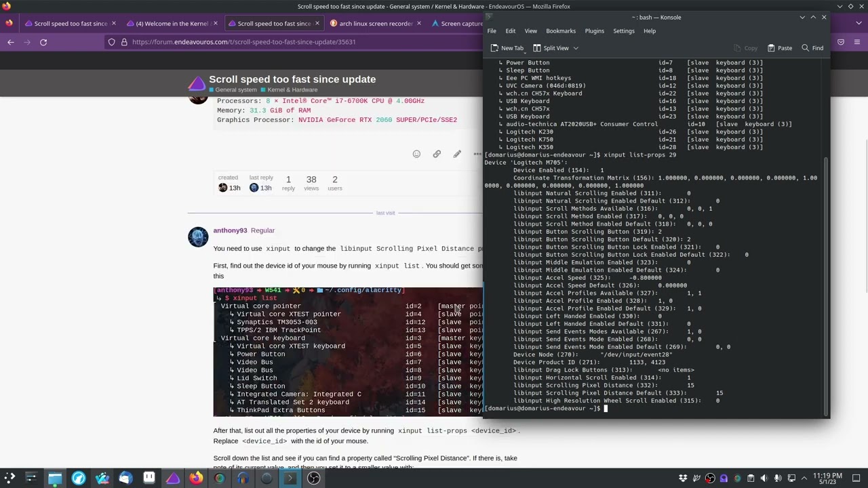The image size is (868, 488).
Task: Open the Konsole View menu
Action: click(530, 31)
